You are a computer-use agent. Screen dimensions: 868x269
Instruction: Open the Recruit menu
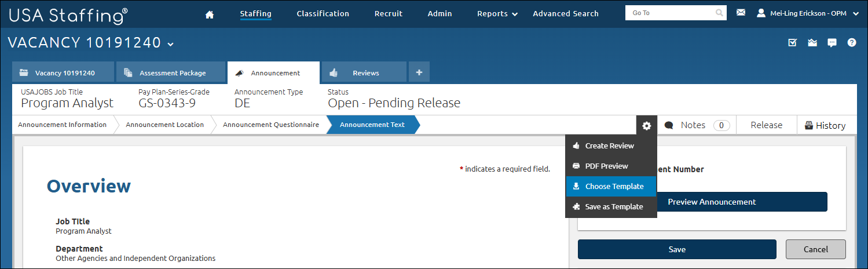coord(389,13)
